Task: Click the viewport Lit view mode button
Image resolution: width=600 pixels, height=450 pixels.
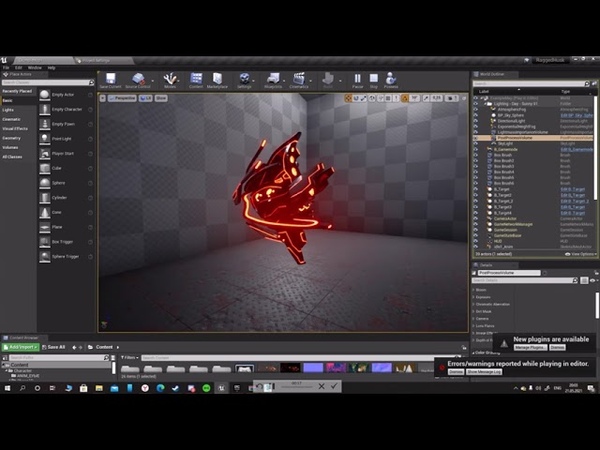Action: pyautogui.click(x=145, y=98)
